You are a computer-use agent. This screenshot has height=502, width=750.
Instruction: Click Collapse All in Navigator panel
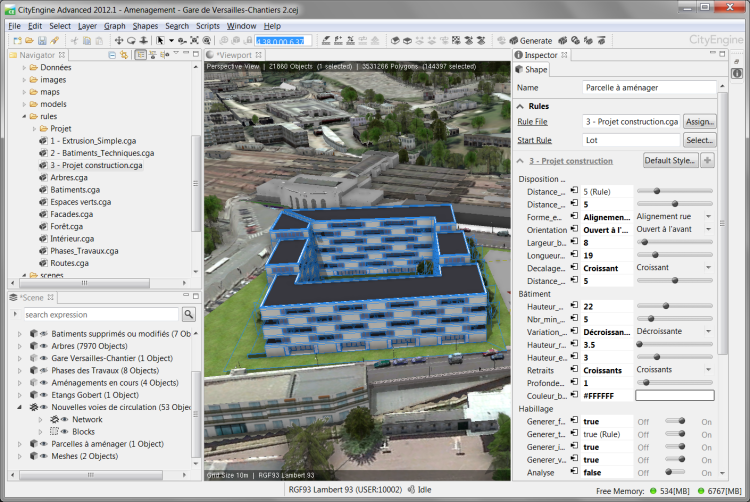coord(112,55)
